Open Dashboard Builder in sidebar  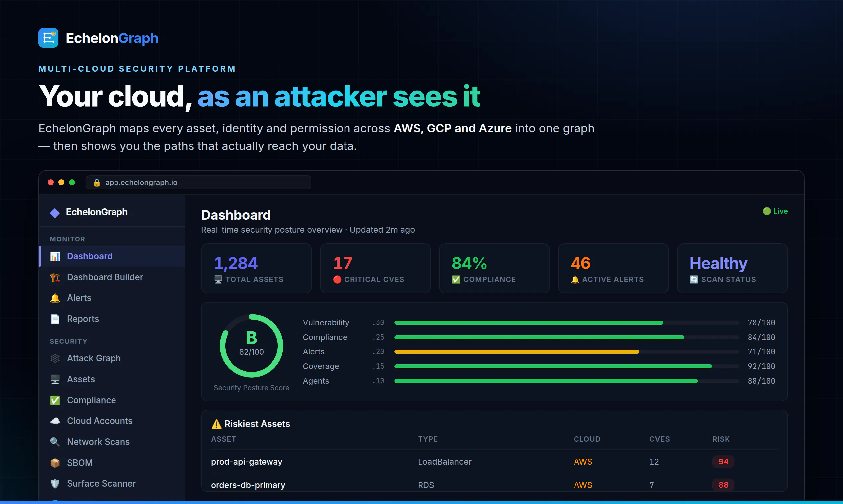point(112,278)
